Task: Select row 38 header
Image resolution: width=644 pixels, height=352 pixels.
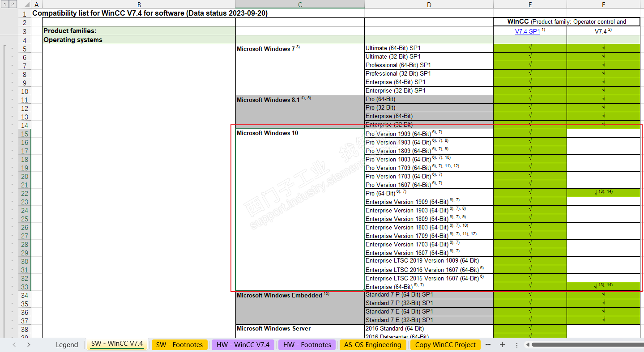Action: (x=25, y=329)
